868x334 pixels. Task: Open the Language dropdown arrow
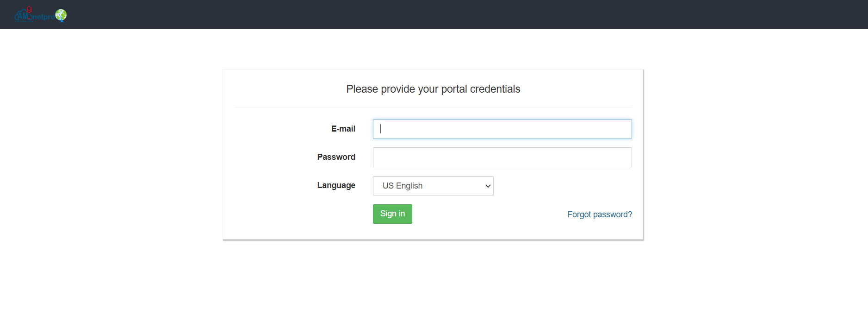pyautogui.click(x=488, y=186)
